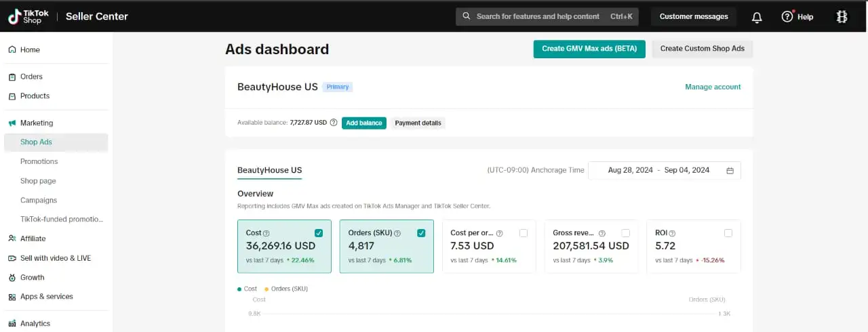Screen dimensions: 868x332
Task: Click Create GMV Max ads (BETA) button
Action: pos(589,49)
